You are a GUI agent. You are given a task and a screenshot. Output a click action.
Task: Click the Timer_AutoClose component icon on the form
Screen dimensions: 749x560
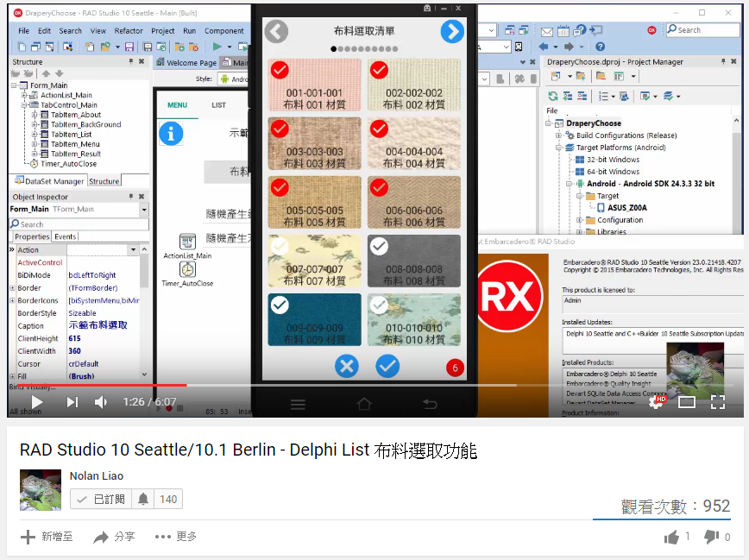(187, 269)
